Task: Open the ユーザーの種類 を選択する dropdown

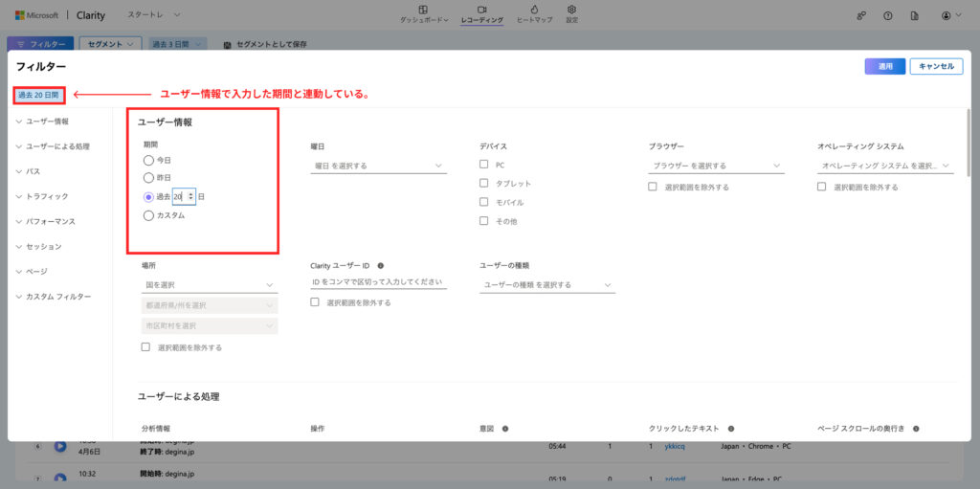Action: pyautogui.click(x=546, y=284)
